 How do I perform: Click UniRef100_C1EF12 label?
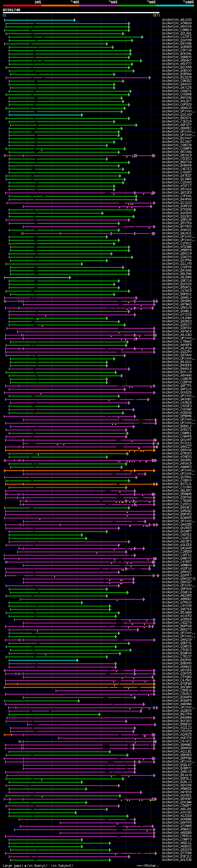177,555
